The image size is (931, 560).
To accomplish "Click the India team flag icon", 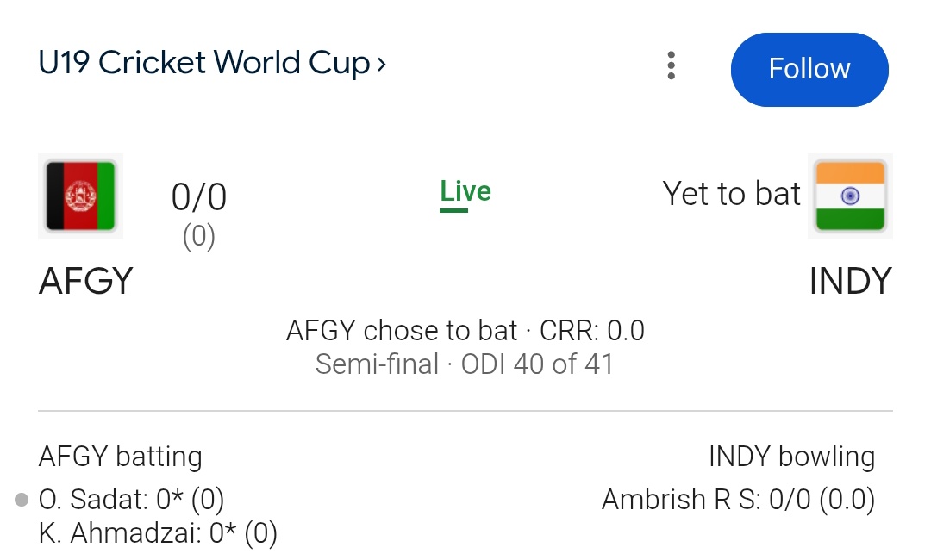I will click(850, 195).
